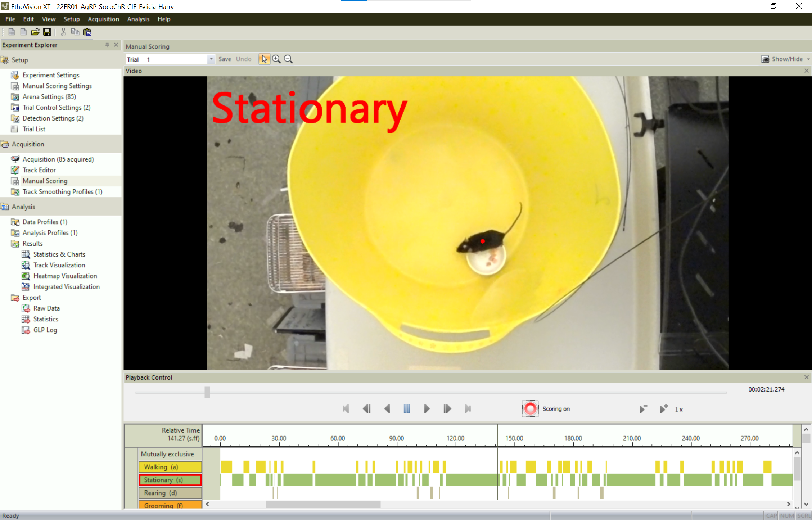Click the Walking (a) behavior button
This screenshot has width=812, height=520.
pyautogui.click(x=170, y=467)
